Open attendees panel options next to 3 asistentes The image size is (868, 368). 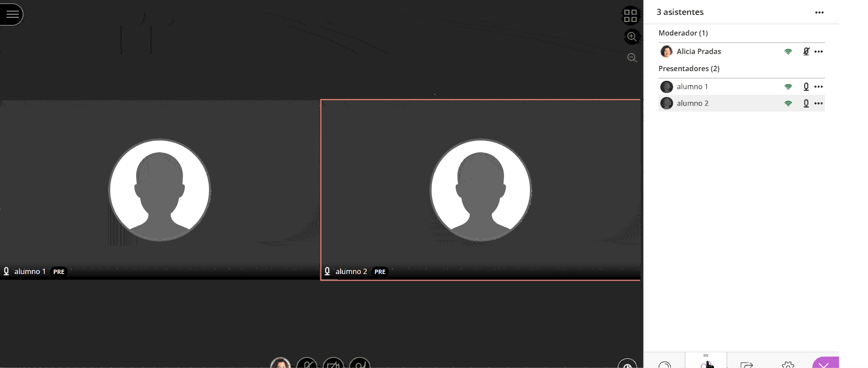819,12
